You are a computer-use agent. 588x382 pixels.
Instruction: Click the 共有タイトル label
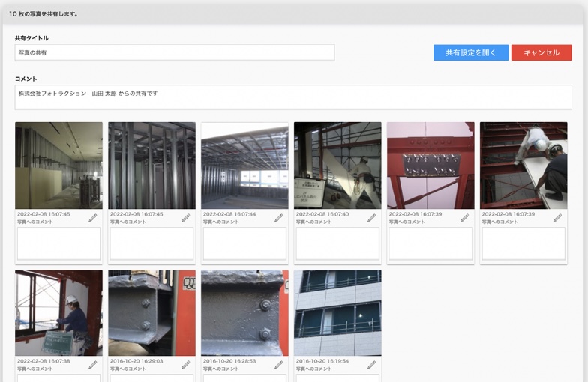pos(31,38)
